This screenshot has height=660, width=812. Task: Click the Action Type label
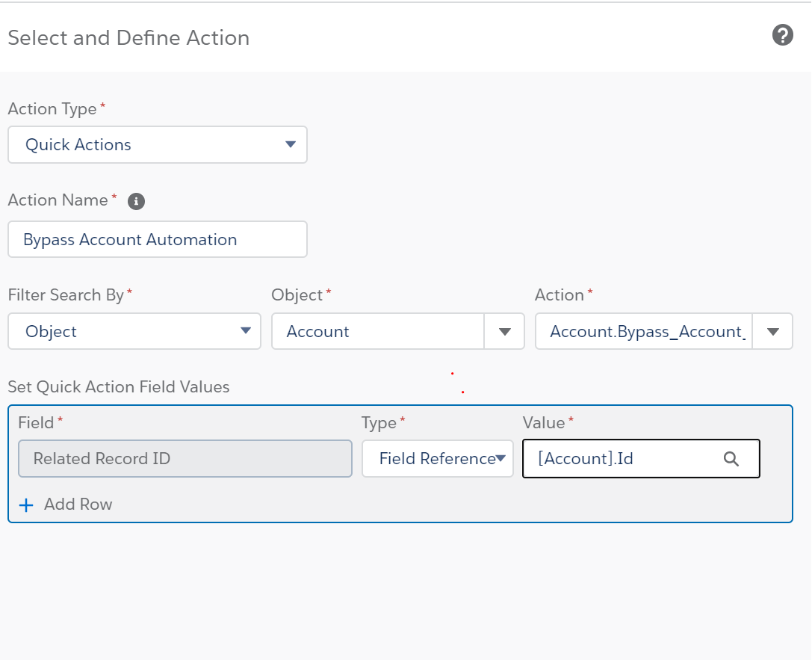pos(52,109)
